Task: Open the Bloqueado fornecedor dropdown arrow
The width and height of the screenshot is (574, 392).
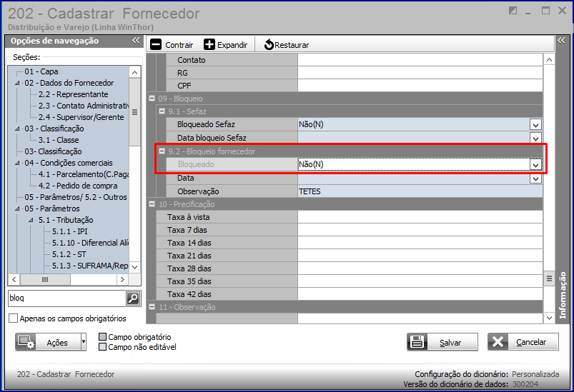Action: click(535, 165)
